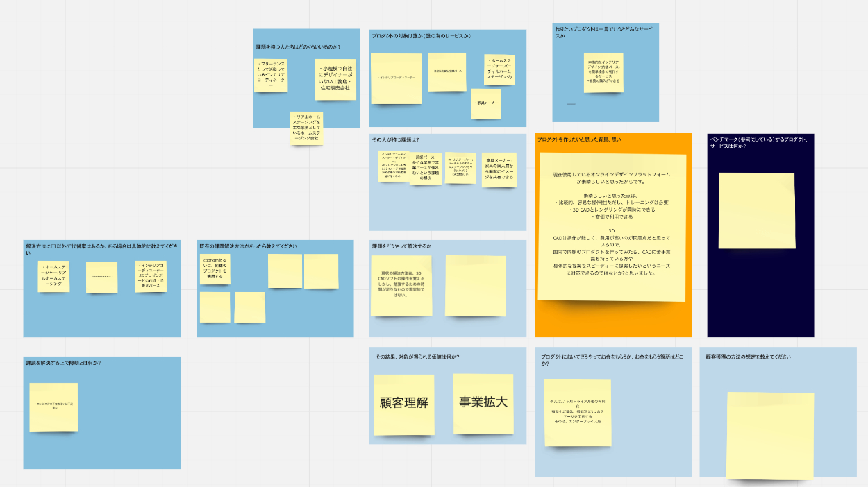Select the リアルホームステージング sticky overlapping the frame's bottom edge

click(x=306, y=128)
